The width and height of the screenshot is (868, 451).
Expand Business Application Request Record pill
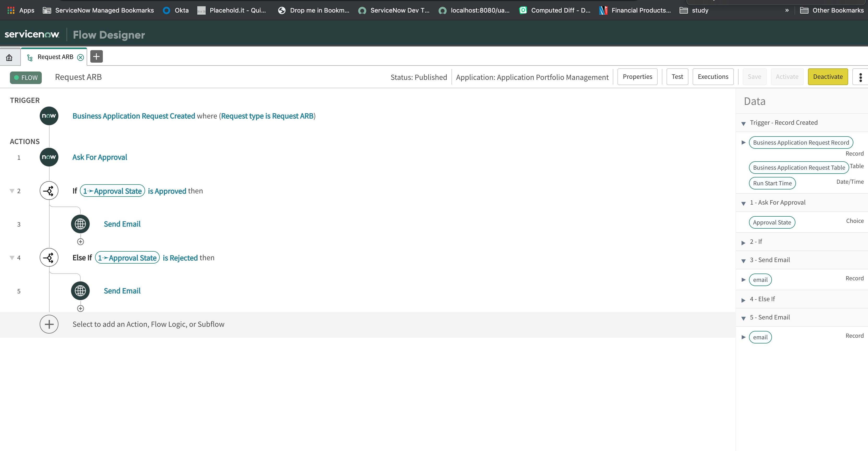[743, 142]
